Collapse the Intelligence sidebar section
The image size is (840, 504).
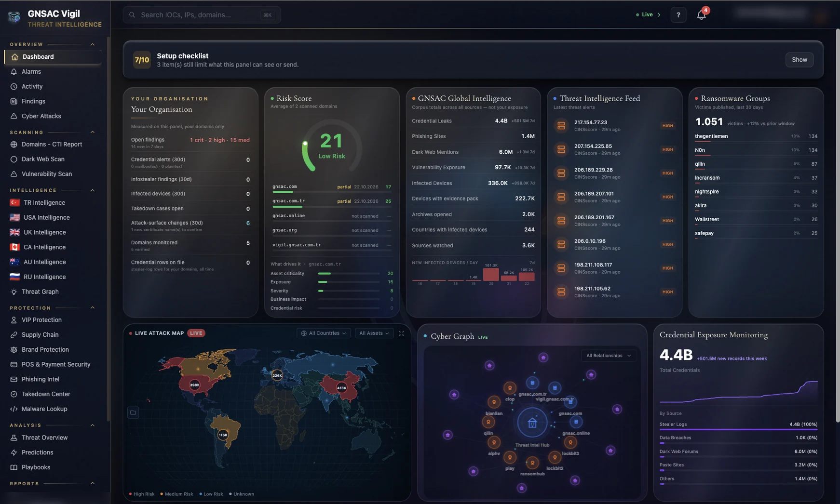pyautogui.click(x=93, y=190)
